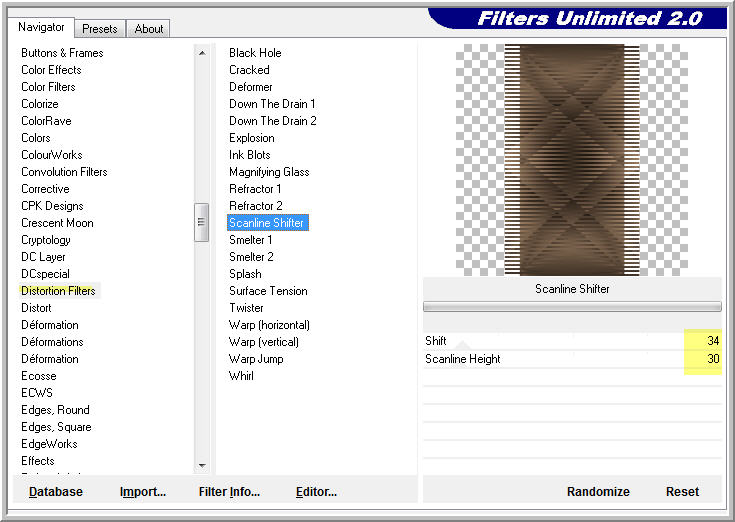735x522 pixels.
Task: Choose the Whirl filter
Action: point(241,376)
